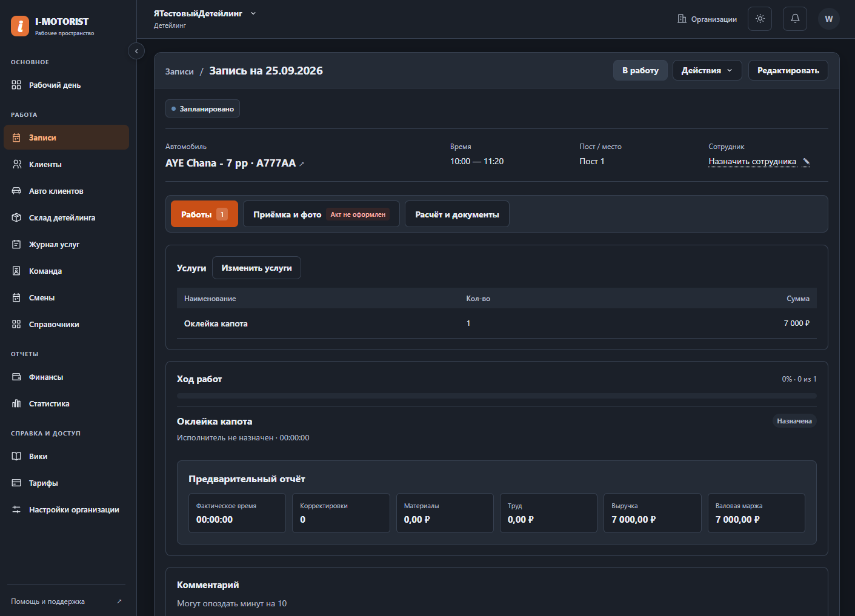Click the Назначена status badge
This screenshot has width=855, height=616.
click(794, 421)
